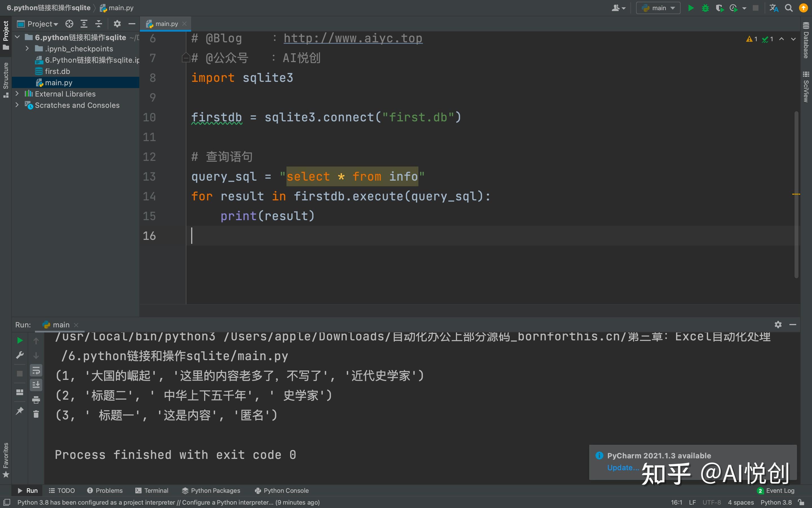Image resolution: width=812 pixels, height=508 pixels.
Task: Open Event Log from status area
Action: [x=776, y=491]
